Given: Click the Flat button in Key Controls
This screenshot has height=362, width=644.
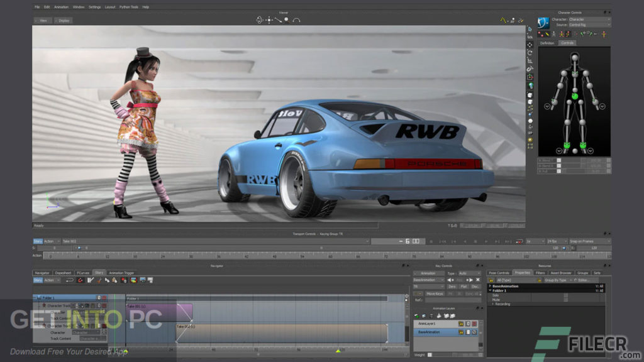Looking at the screenshot, I should click(464, 287).
